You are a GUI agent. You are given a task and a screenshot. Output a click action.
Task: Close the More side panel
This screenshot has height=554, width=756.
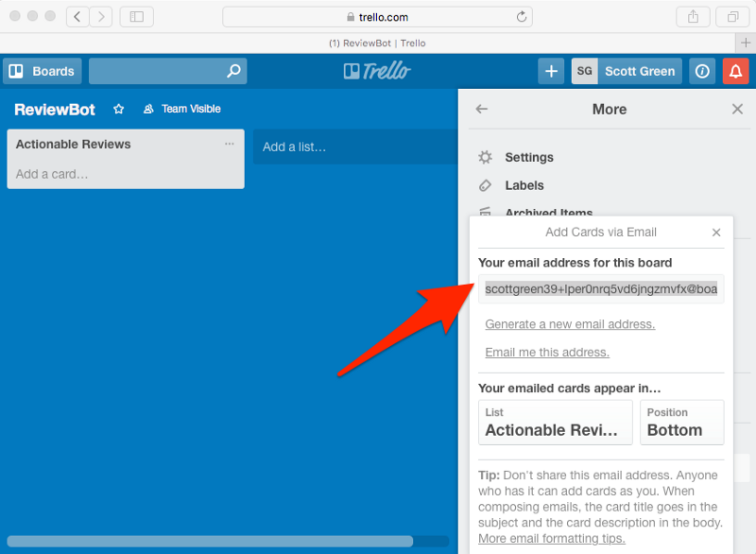point(737,110)
